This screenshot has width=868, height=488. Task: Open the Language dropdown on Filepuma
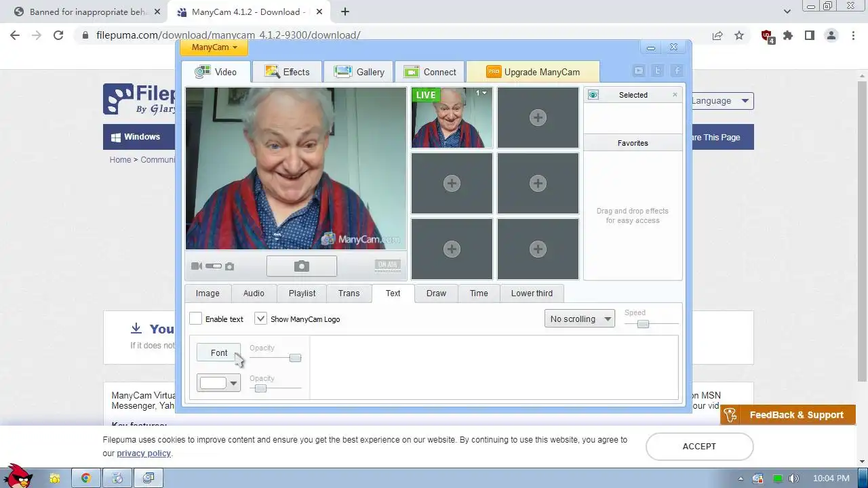pyautogui.click(x=719, y=101)
